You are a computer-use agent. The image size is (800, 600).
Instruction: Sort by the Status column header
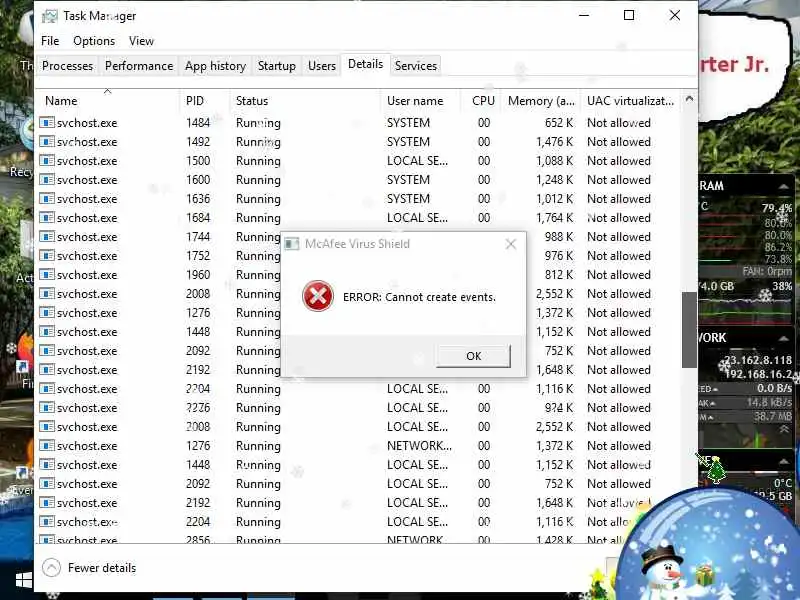(305, 101)
